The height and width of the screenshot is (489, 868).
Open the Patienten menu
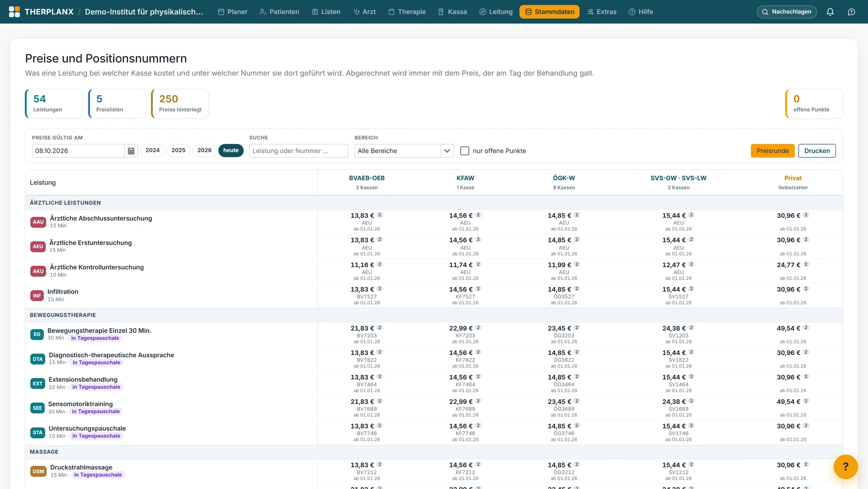[279, 12]
